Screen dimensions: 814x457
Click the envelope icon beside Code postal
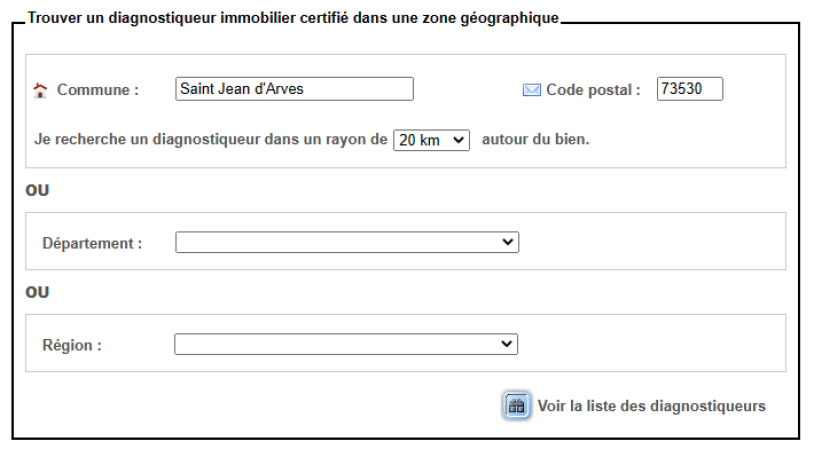(532, 90)
